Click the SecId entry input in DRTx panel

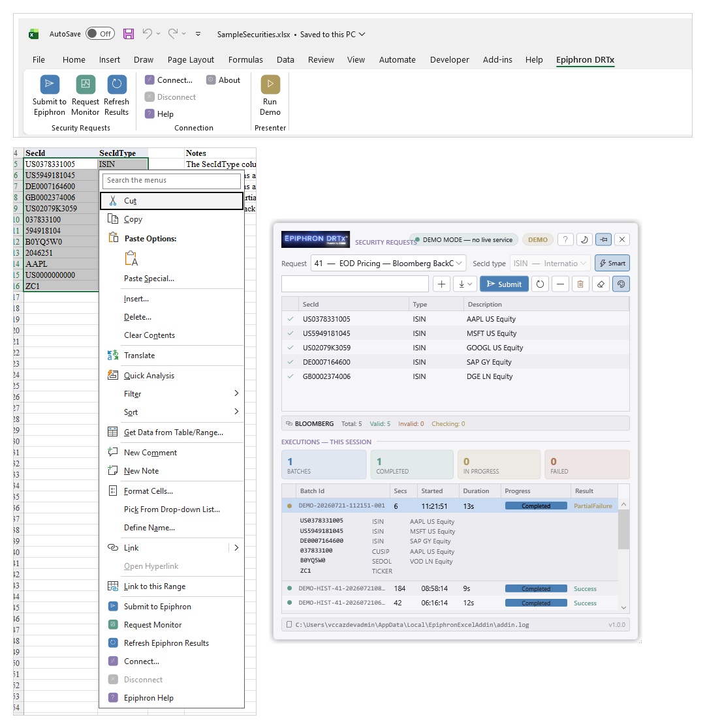pos(355,284)
